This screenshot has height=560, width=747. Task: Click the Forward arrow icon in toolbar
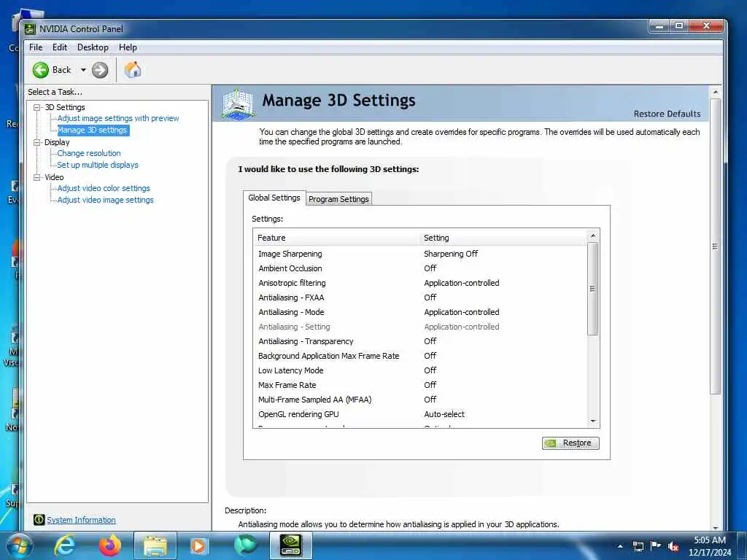(99, 70)
